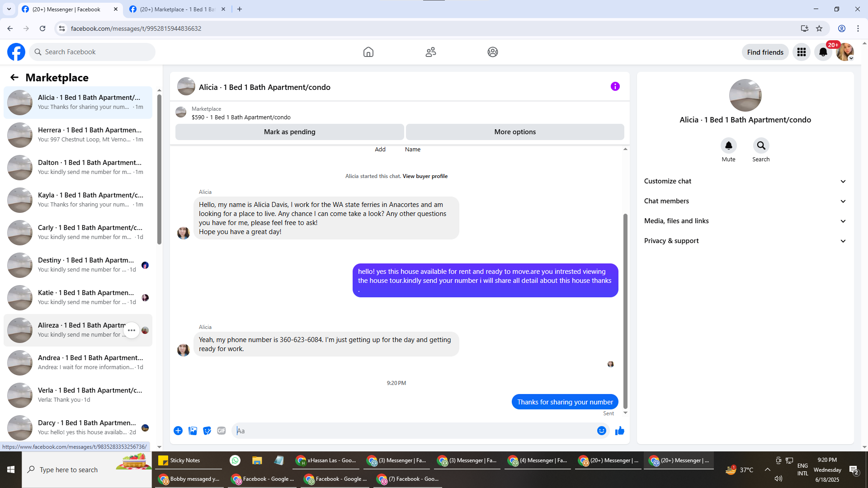
Task: Search within the Alicia conversation
Action: click(761, 145)
